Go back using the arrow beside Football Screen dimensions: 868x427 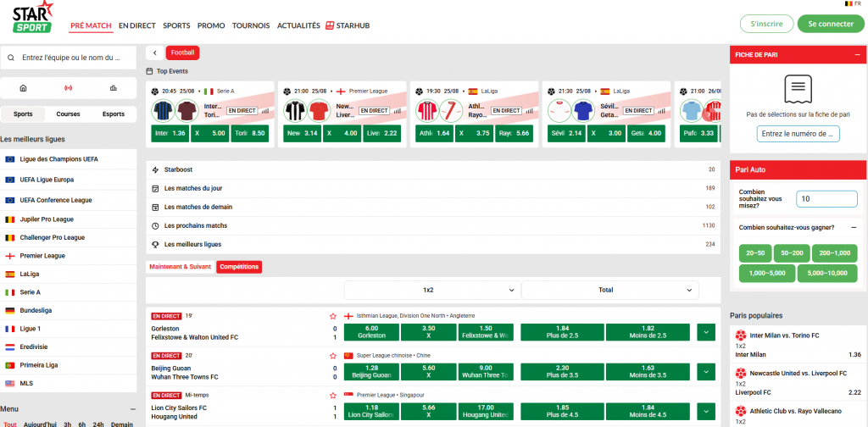(x=154, y=53)
